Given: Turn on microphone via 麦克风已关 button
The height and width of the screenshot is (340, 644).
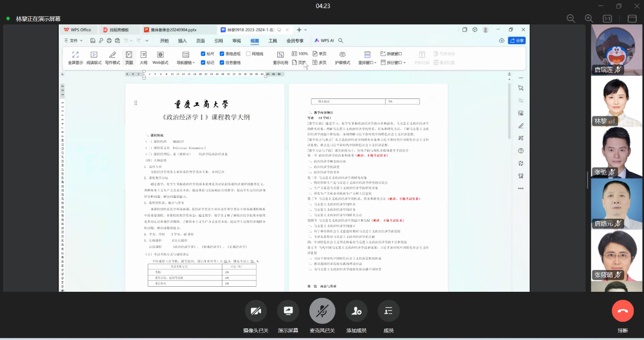Looking at the screenshot, I should (x=322, y=311).
